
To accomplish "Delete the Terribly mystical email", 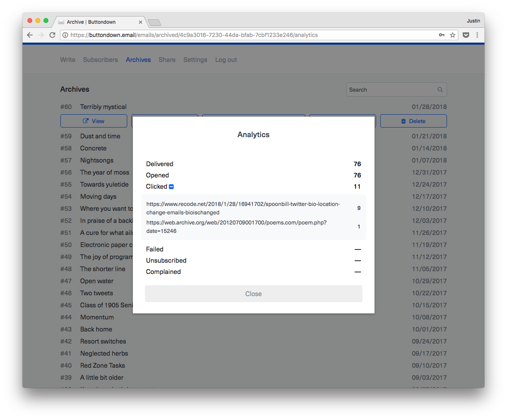I will (x=413, y=121).
